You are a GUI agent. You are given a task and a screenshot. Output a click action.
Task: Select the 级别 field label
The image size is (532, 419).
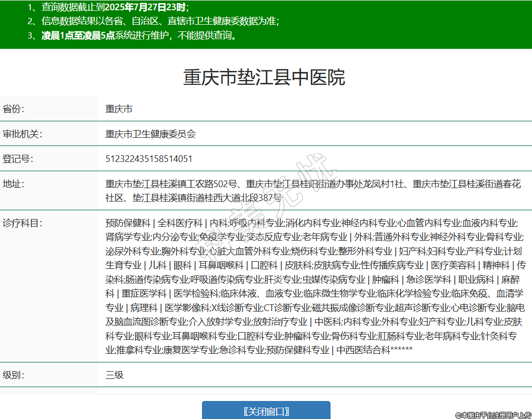14,375
